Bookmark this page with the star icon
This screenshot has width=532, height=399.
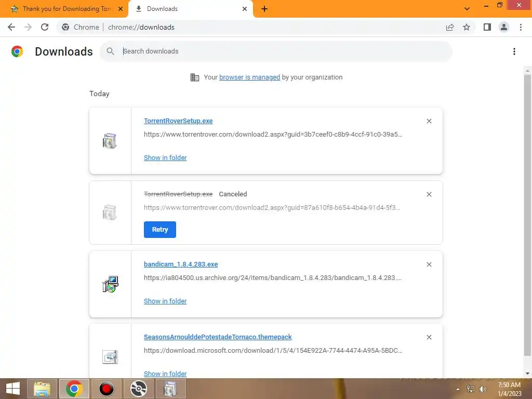click(x=467, y=27)
